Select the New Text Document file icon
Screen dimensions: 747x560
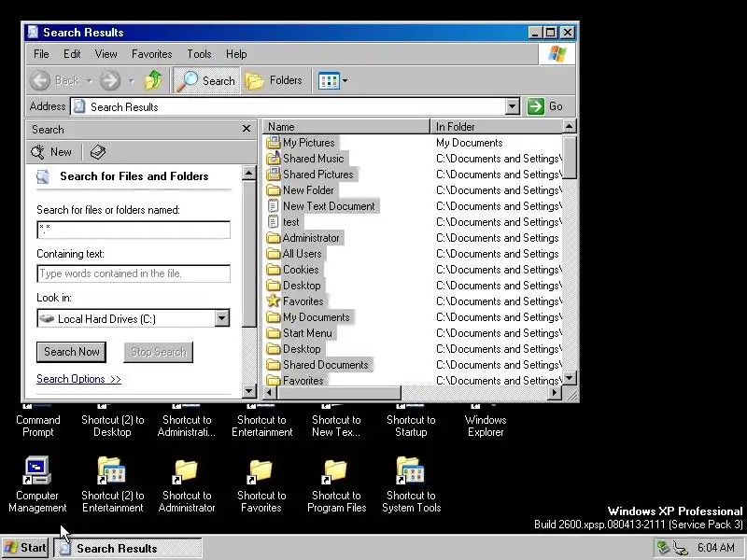pyautogui.click(x=274, y=205)
